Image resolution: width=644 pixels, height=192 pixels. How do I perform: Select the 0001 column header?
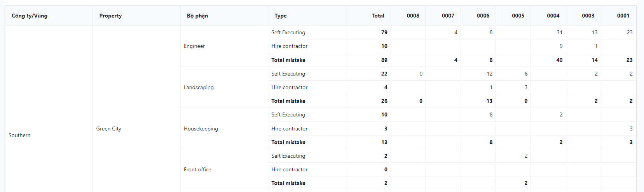pos(623,16)
